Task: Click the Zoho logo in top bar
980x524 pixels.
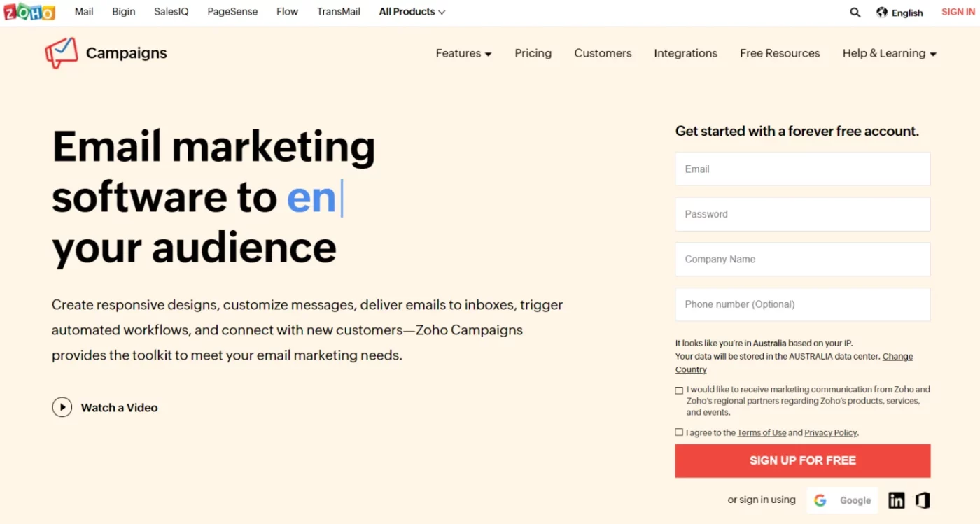Action: (29, 12)
